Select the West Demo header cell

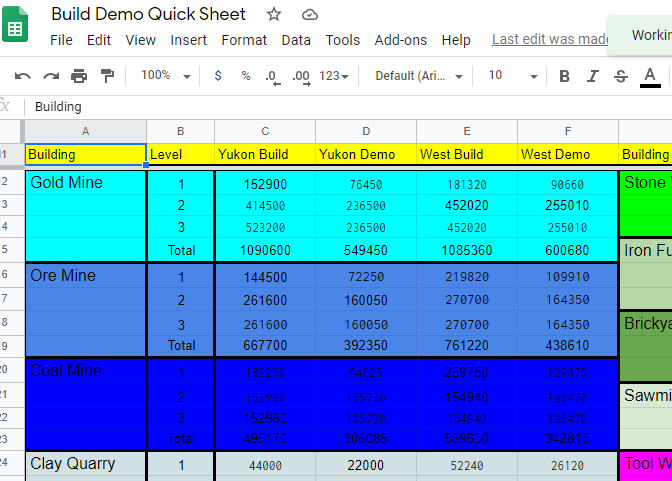[568, 154]
